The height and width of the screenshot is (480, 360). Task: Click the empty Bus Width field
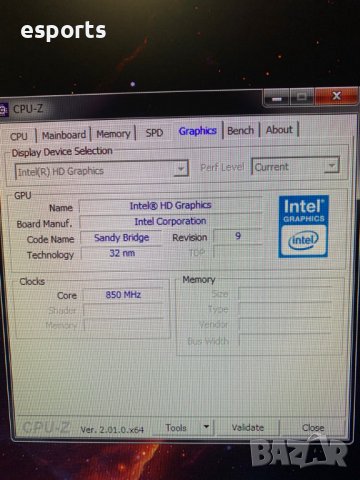(x=286, y=340)
